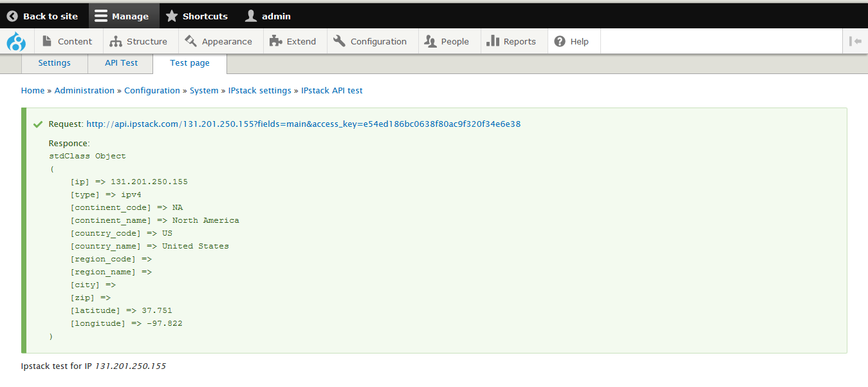Click the Help question mark icon
Viewport: 868px width, 387px height.
click(560, 41)
